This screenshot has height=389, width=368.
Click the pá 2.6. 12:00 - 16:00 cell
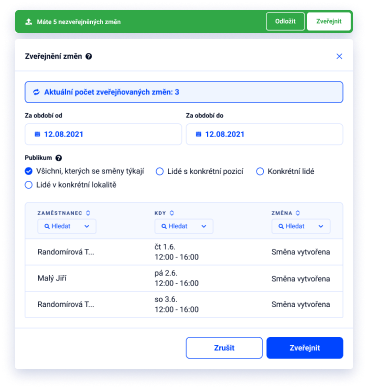(177, 278)
